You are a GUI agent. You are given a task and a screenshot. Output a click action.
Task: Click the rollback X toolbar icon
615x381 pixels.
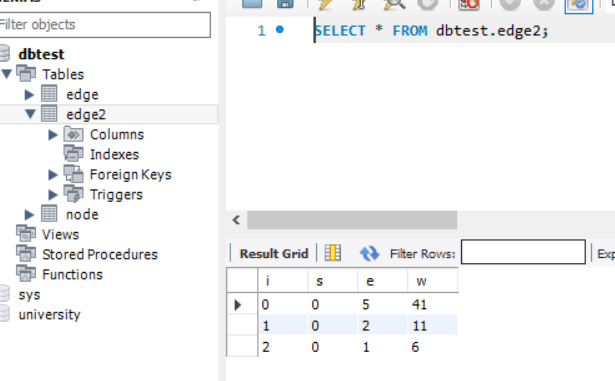tap(544, 4)
